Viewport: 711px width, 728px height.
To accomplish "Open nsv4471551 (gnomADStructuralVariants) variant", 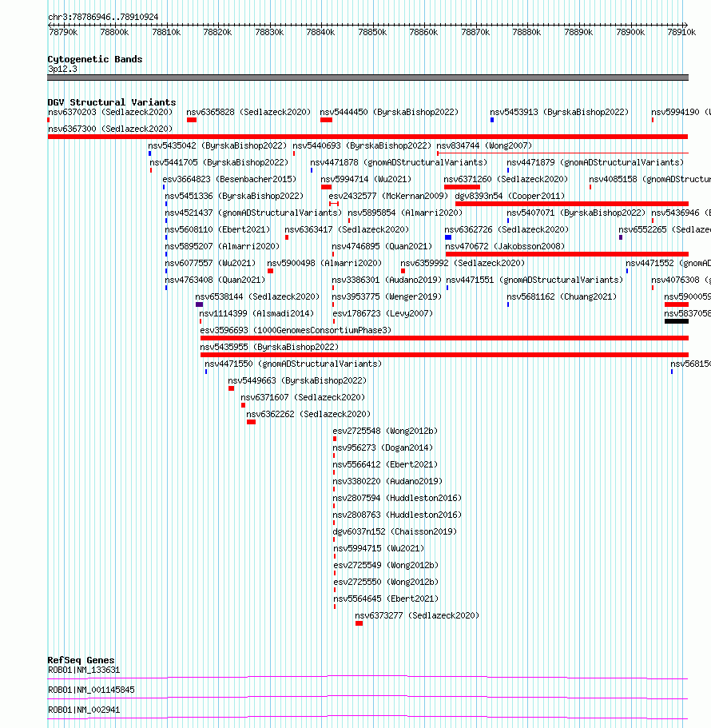I will tap(534, 280).
